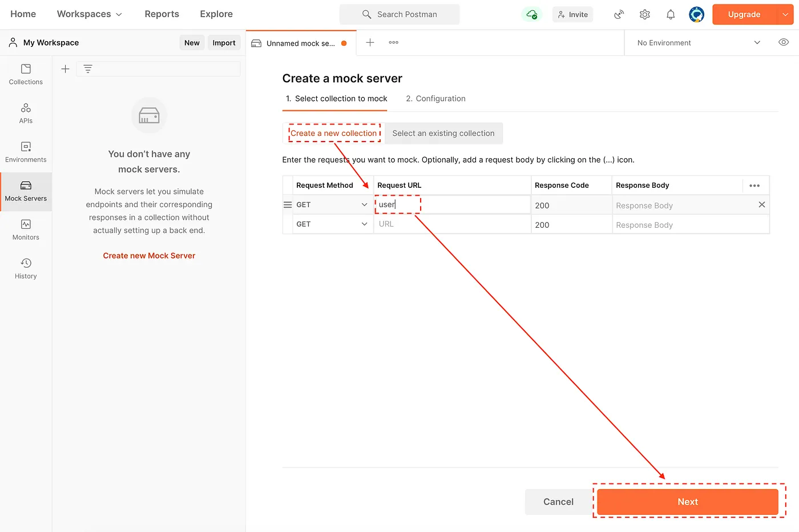The image size is (799, 532).
Task: Click the plus icon in sidebar
Action: pos(65,68)
